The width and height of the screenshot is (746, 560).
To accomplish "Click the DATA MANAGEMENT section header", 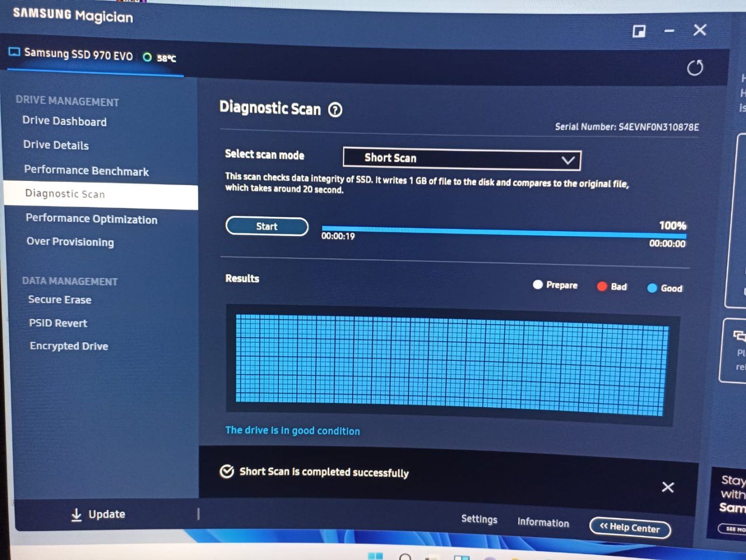I will pyautogui.click(x=70, y=281).
